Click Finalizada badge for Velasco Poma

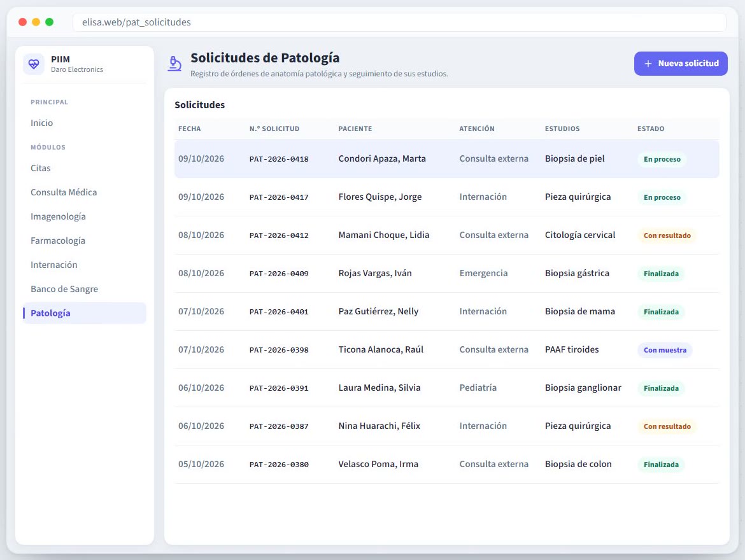point(661,465)
